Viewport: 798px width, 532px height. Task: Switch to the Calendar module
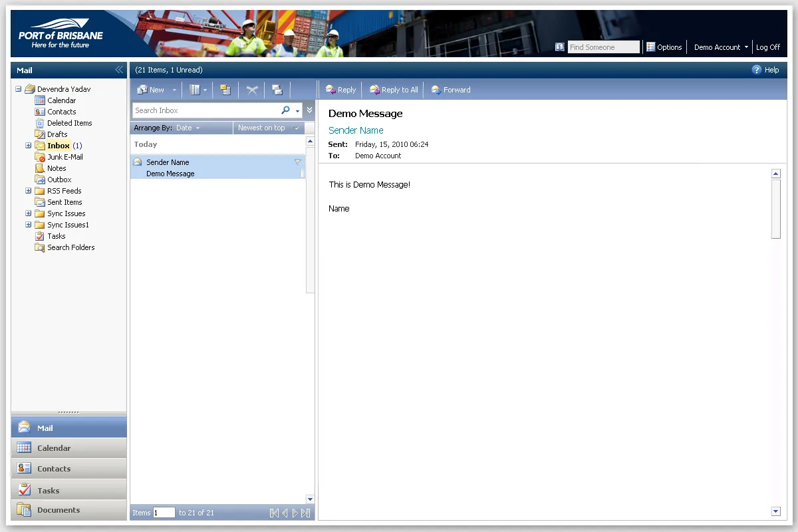pos(68,448)
